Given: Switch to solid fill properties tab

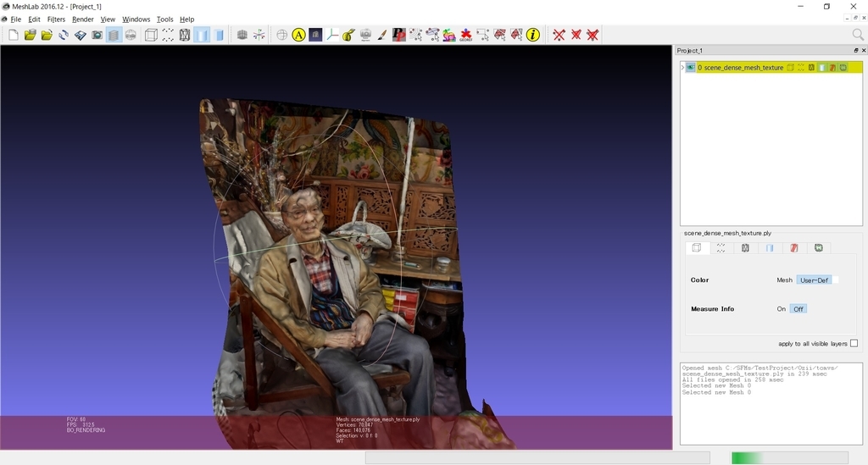Looking at the screenshot, I should tap(770, 248).
